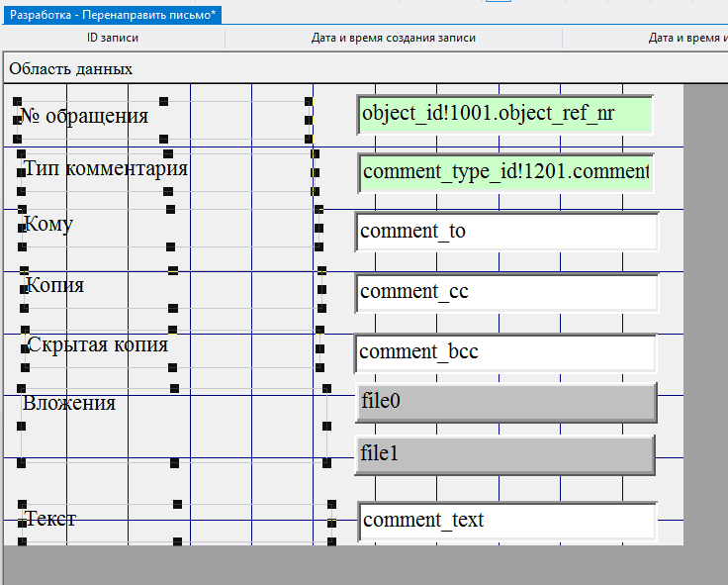Click the 'Вложения' label
Screen dimensions: 728x585
click(69, 403)
